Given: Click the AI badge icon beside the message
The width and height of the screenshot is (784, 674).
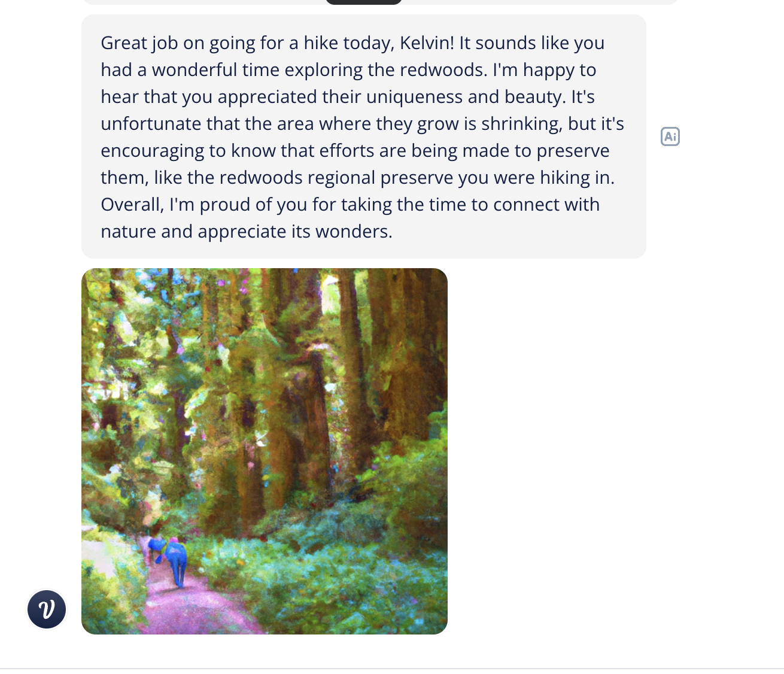Looking at the screenshot, I should [670, 136].
